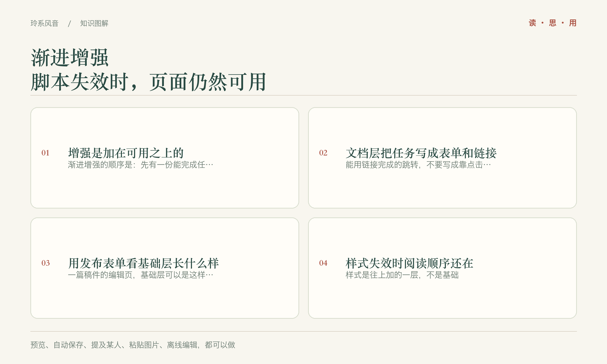This screenshot has height=364, width=607.
Task: Click description 渐进增强的顺序是：先有一份能完成任…
Action: pos(141,165)
